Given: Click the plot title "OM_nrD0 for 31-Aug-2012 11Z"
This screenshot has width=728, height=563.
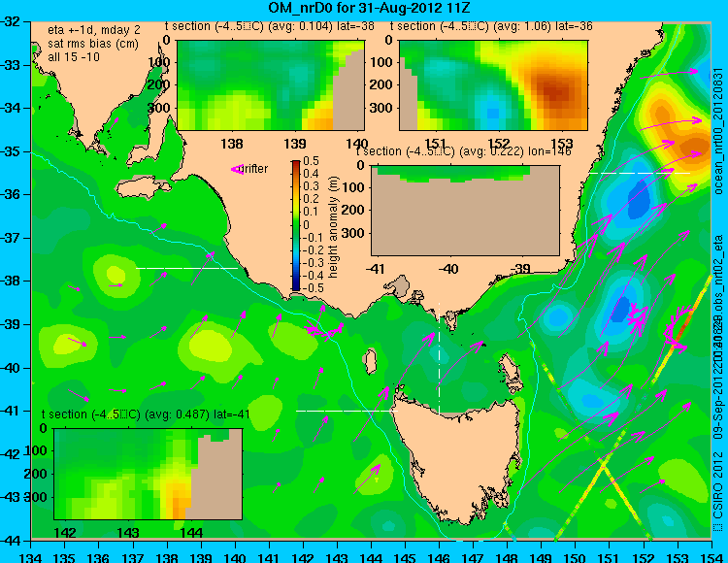Looking at the screenshot, I should click(370, 8).
